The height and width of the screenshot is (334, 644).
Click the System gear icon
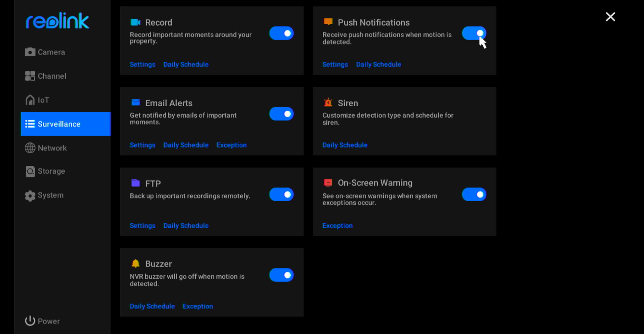[x=30, y=195]
